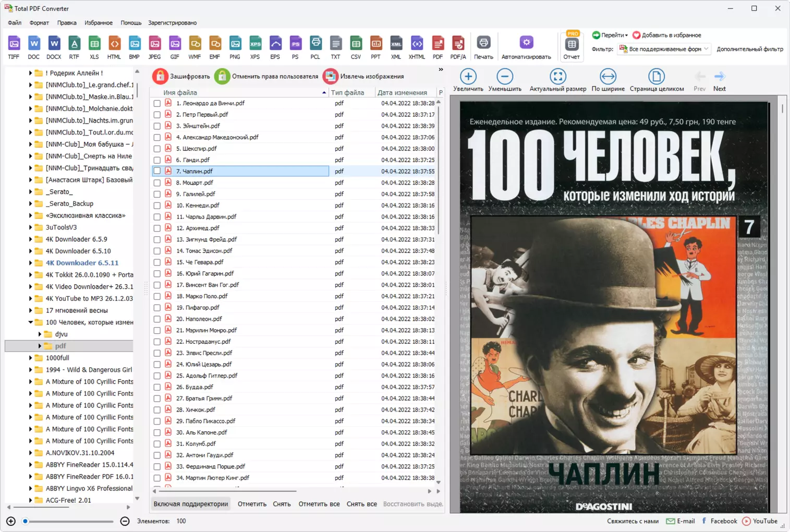
Task: Click the PPT format icon
Action: pyautogui.click(x=376, y=47)
